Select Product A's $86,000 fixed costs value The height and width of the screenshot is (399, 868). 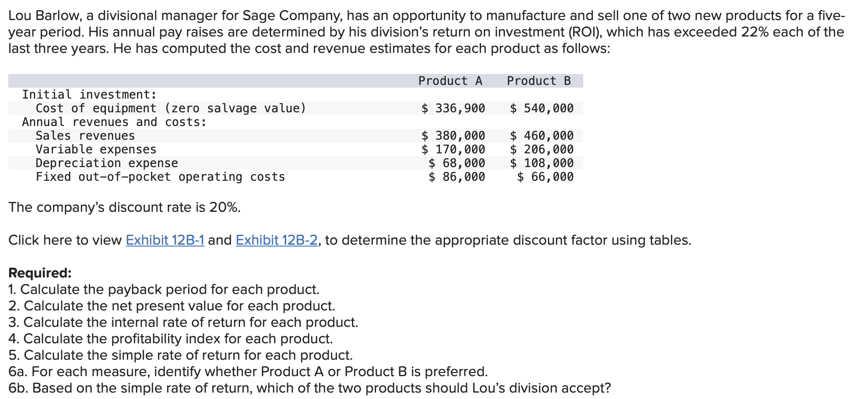click(457, 177)
